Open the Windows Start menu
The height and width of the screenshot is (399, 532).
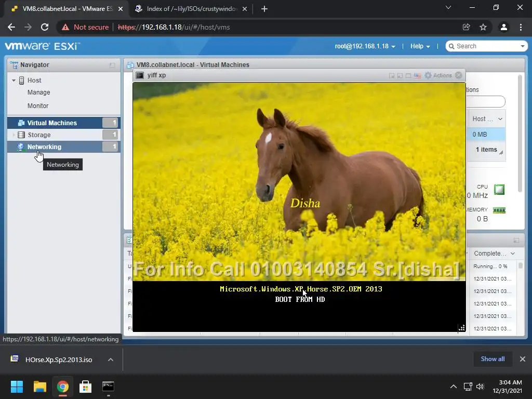click(17, 387)
